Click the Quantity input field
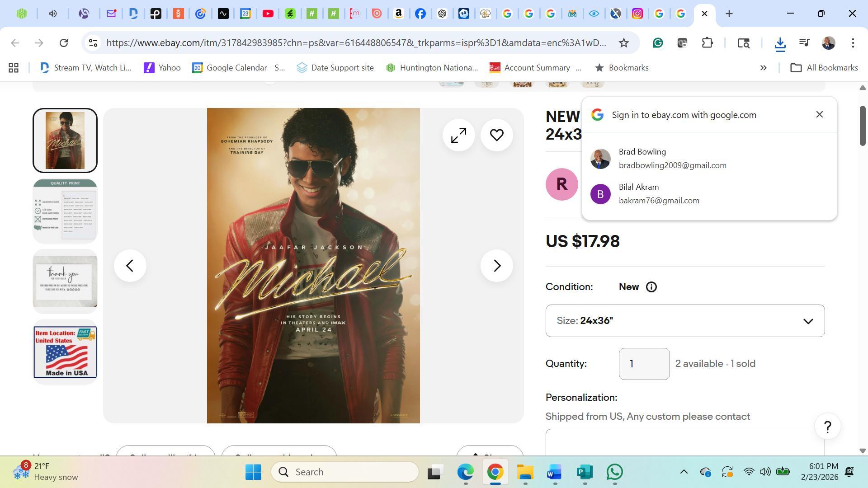868x488 pixels. [x=644, y=364]
